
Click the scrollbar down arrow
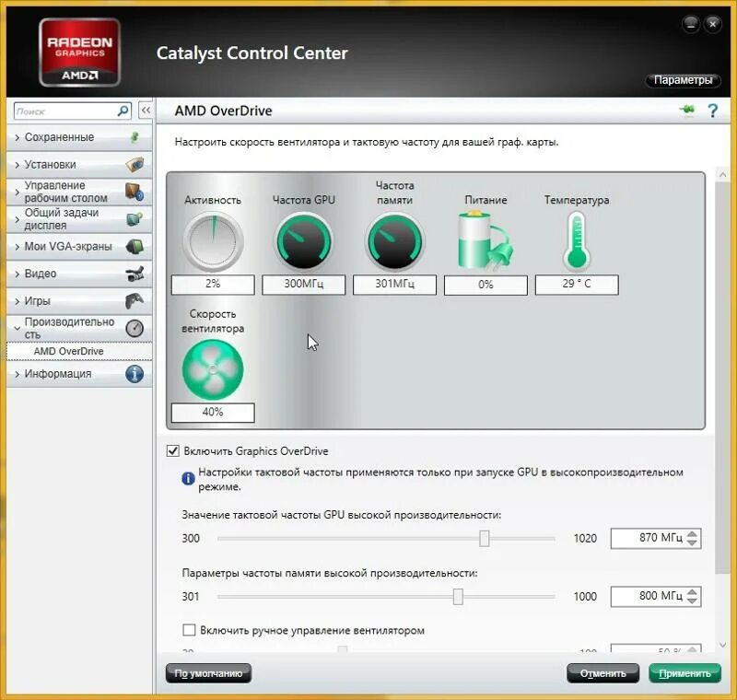(x=722, y=645)
